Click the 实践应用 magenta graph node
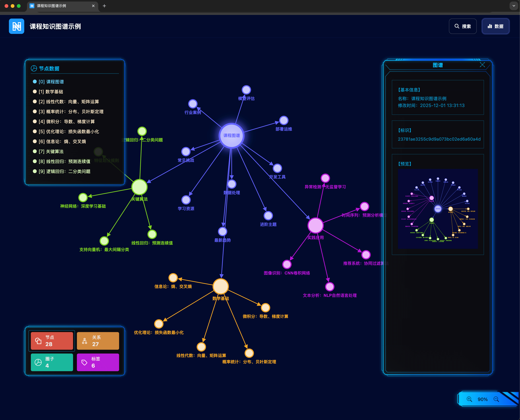This screenshot has height=420, width=520. pyautogui.click(x=315, y=225)
